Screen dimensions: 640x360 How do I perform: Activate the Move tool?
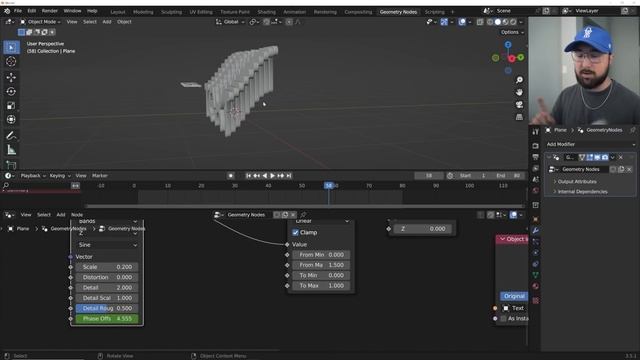pyautogui.click(x=11, y=77)
